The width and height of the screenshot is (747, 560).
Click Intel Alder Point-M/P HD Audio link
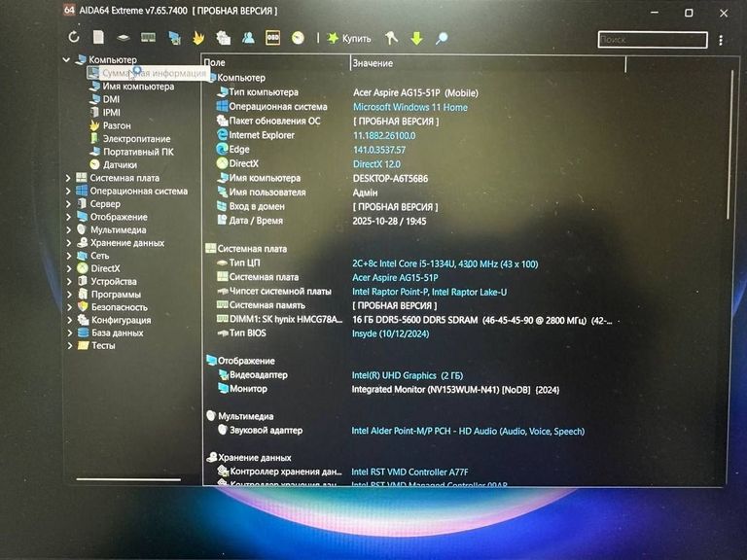tap(468, 432)
